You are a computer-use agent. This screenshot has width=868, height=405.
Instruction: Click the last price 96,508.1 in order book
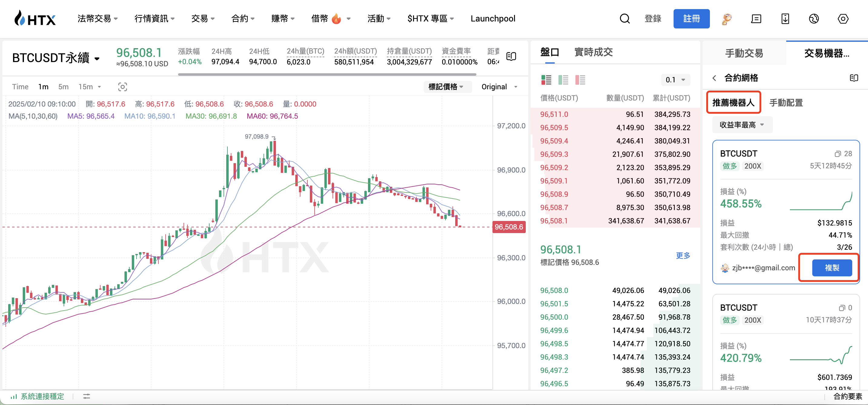point(561,250)
